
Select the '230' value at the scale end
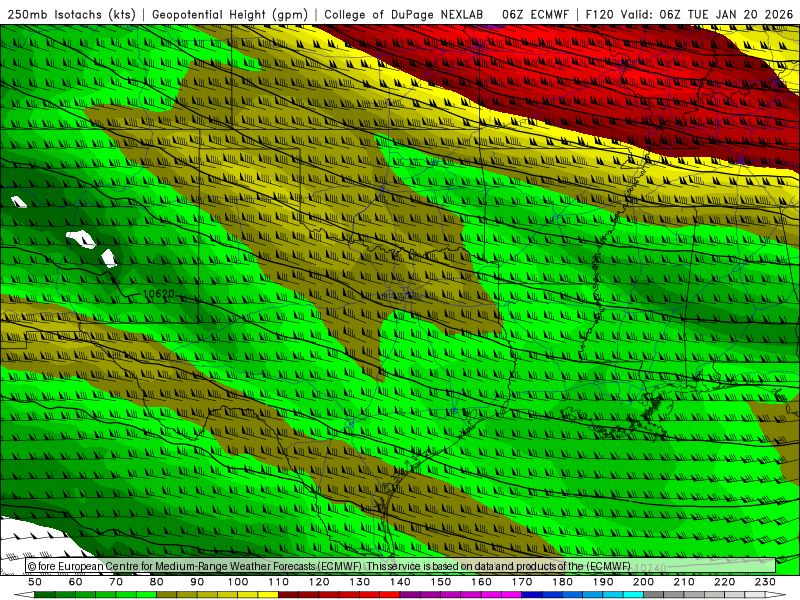(765, 582)
